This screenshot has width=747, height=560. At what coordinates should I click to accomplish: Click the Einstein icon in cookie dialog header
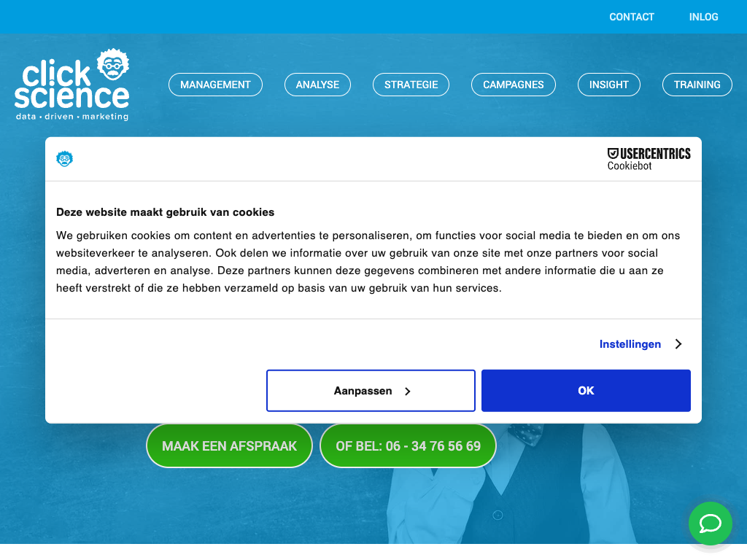click(65, 159)
